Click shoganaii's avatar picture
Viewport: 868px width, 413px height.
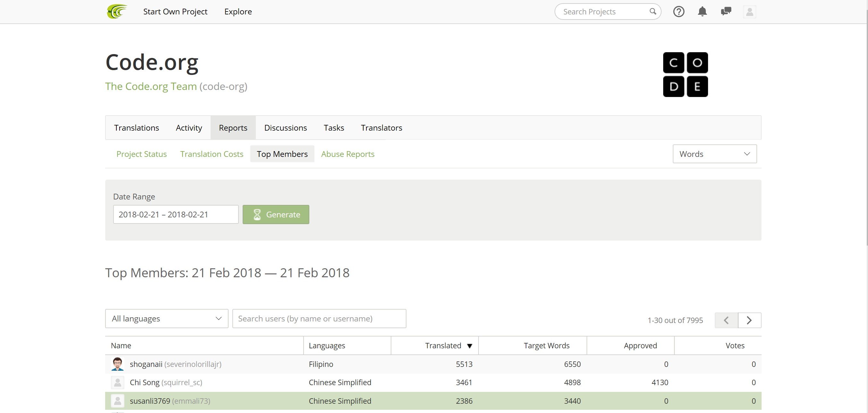[117, 364]
